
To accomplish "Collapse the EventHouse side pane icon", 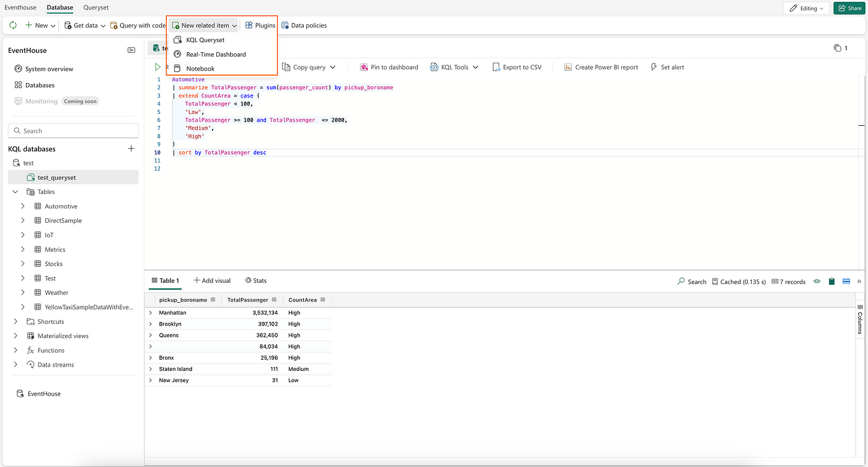I will [131, 50].
